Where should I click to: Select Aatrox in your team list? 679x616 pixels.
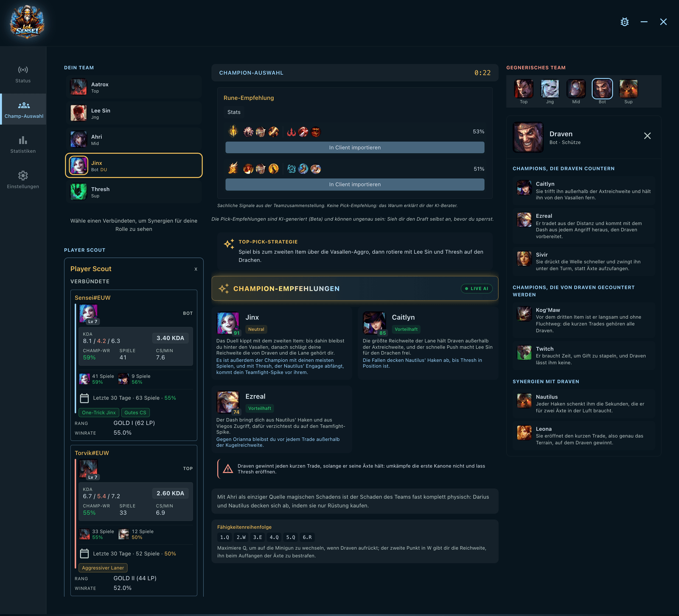pos(134,87)
